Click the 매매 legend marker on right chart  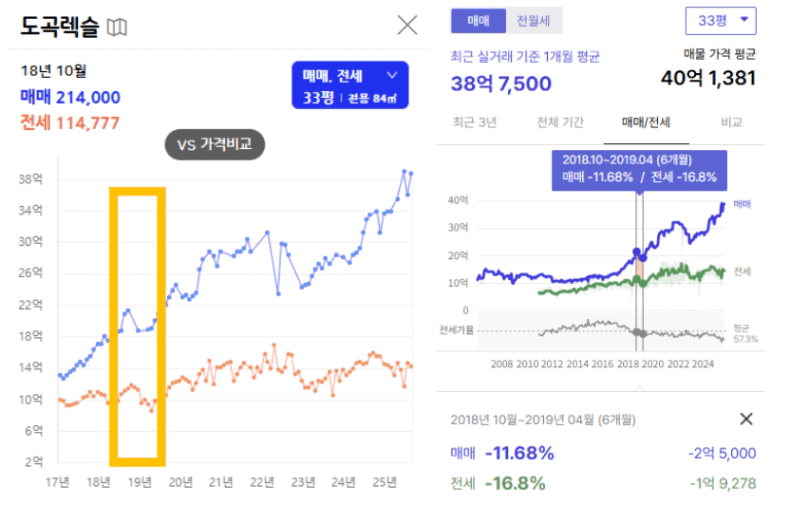pyautogui.click(x=741, y=203)
